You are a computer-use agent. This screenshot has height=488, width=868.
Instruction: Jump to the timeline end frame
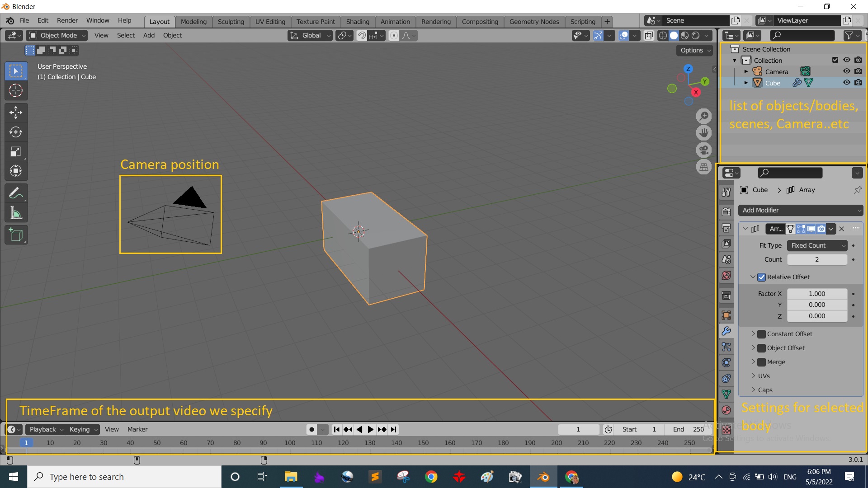tap(394, 429)
